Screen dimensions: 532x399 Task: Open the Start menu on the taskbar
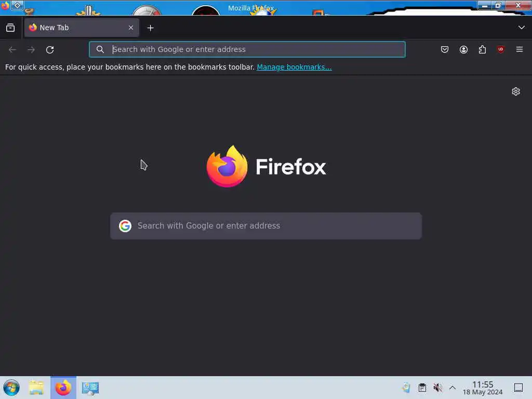point(11,388)
